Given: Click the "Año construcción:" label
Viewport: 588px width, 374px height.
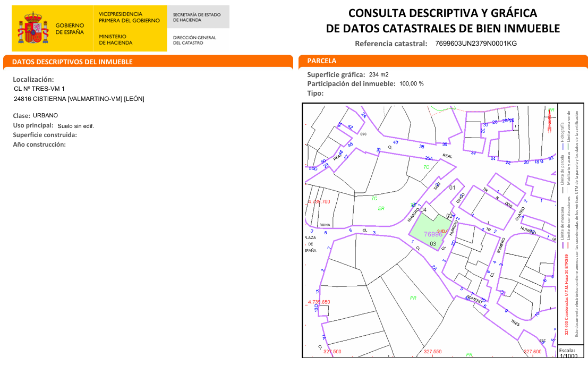Looking at the screenshot, I should pos(39,144).
